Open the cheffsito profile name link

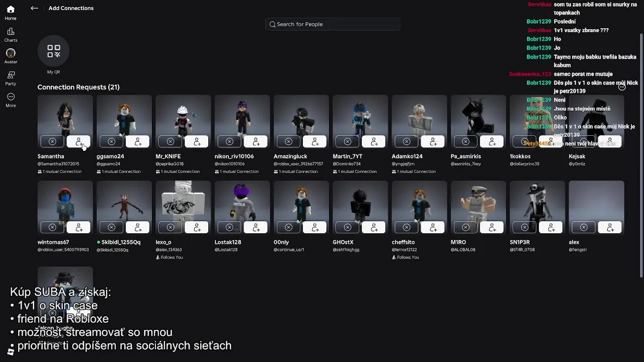404,242
